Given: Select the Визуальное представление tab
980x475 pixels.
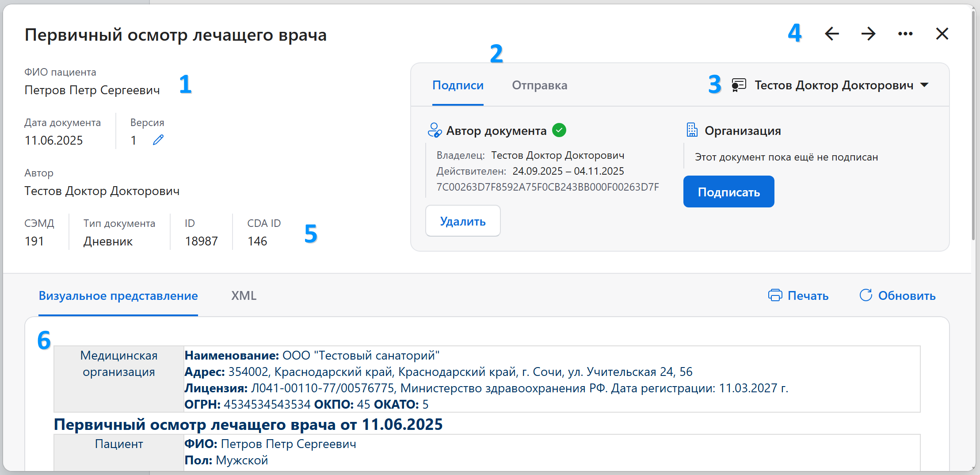Looking at the screenshot, I should pos(118,296).
